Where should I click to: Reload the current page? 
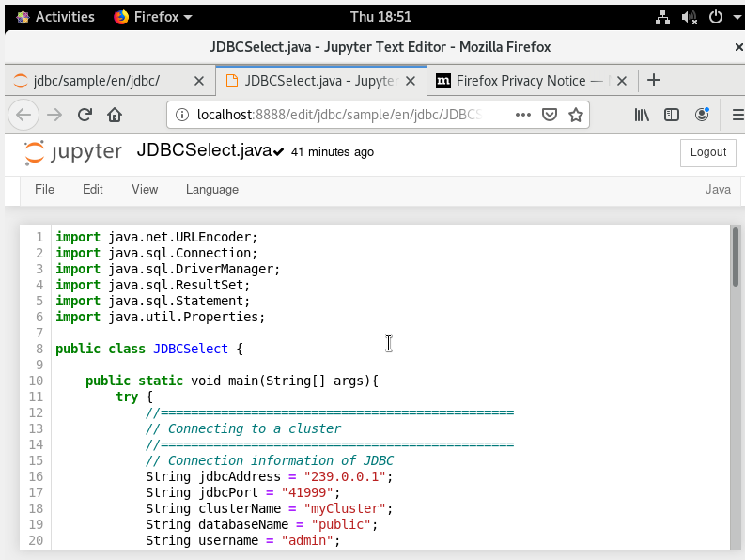click(85, 115)
